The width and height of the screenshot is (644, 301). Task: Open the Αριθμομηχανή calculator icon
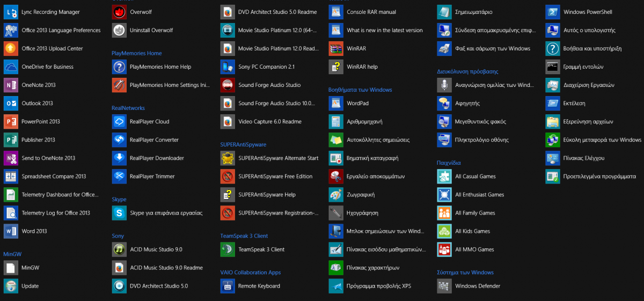pos(336,121)
